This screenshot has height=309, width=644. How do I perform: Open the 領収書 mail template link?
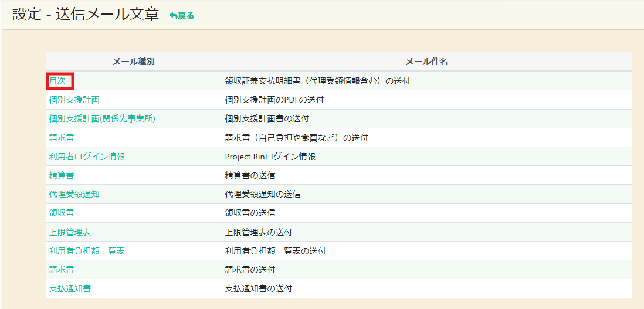[x=62, y=213]
